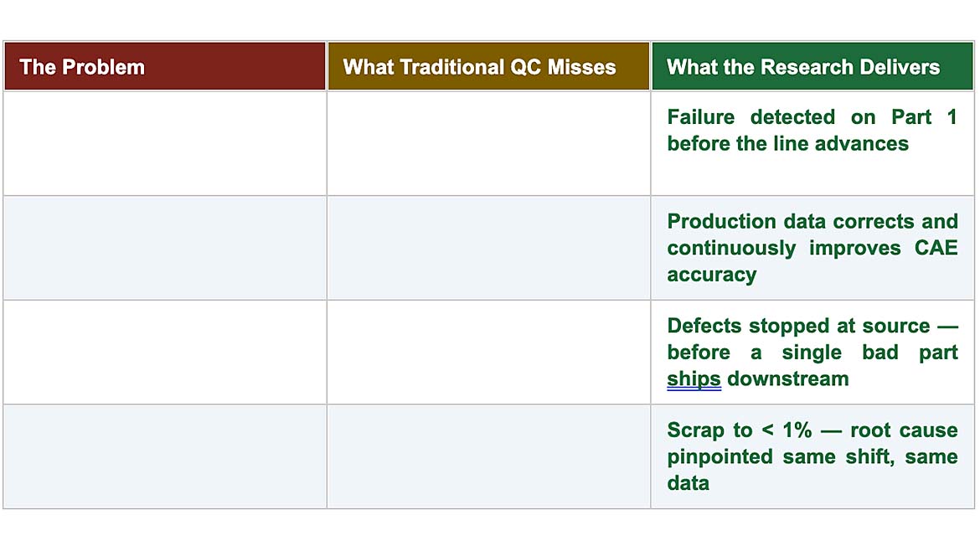Click empty Problem cell in third row
The width and height of the screenshot is (980, 551).
pos(165,353)
